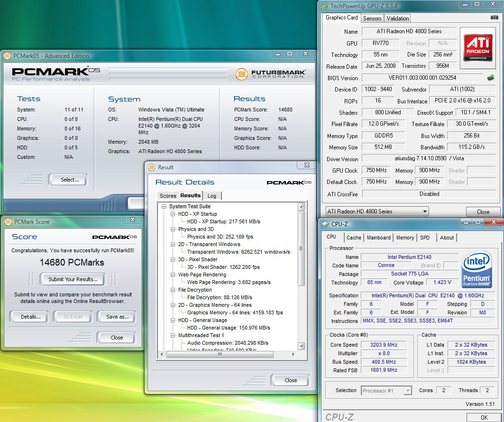
Task: Select 'HDD - XP Startup: 217.561 MB/s' row
Action: pyautogui.click(x=224, y=221)
